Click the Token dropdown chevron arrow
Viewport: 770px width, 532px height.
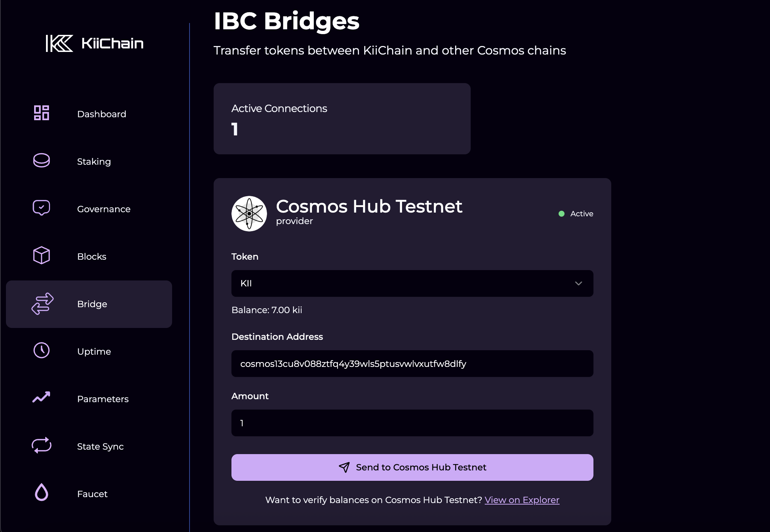tap(578, 283)
